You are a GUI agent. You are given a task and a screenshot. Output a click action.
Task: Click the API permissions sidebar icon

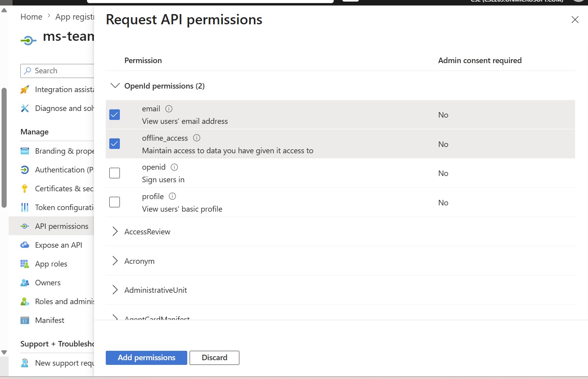(25, 226)
